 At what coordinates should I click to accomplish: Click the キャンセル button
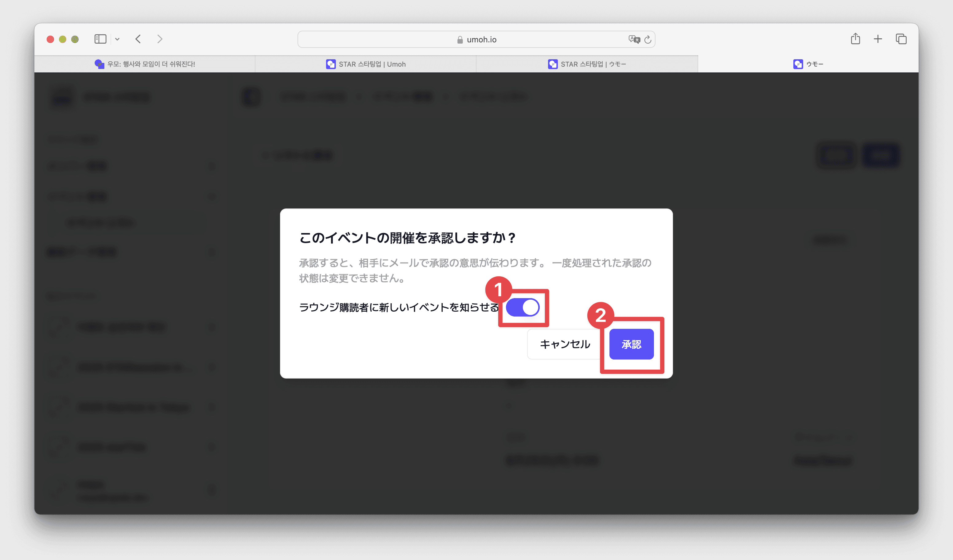click(565, 344)
